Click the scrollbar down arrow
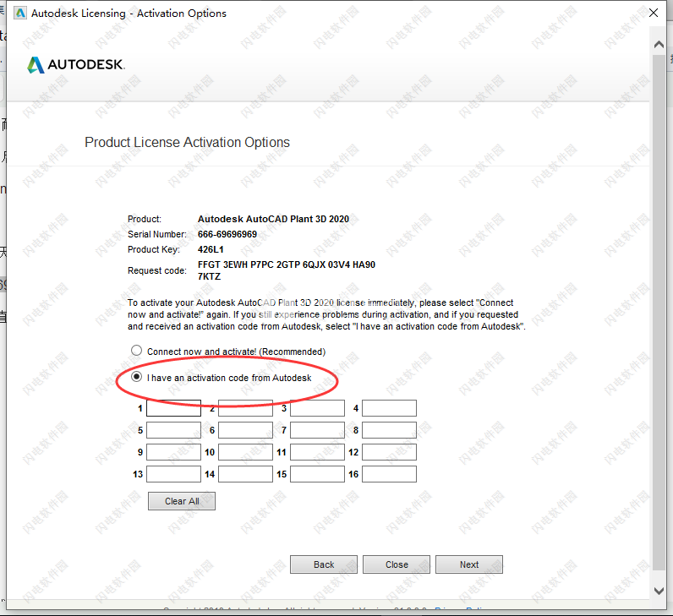Screen dimensions: 673x616 (659, 591)
